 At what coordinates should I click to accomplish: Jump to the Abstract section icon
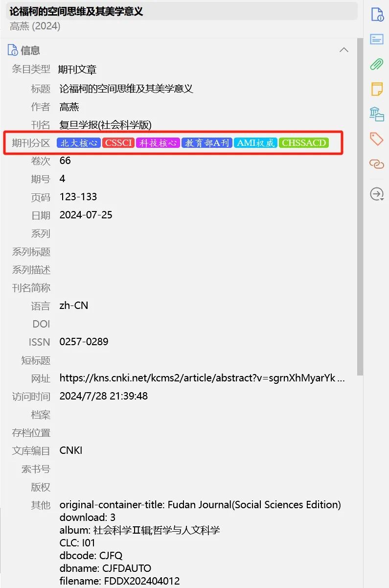pos(377,40)
